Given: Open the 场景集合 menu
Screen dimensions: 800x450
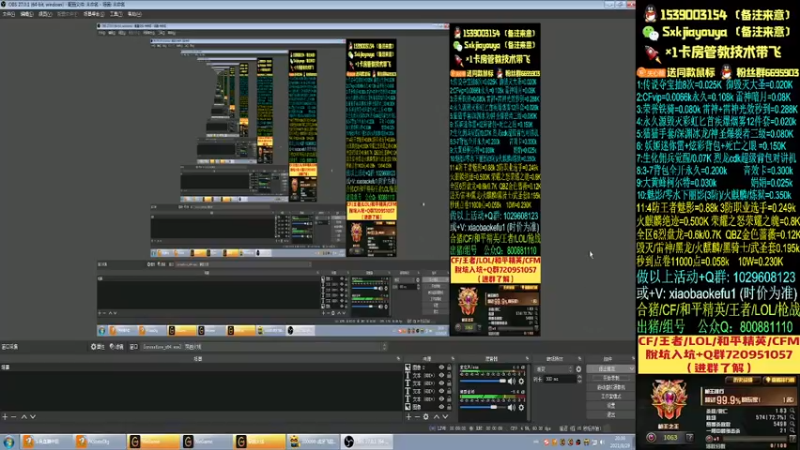Looking at the screenshot, I should (x=93, y=14).
